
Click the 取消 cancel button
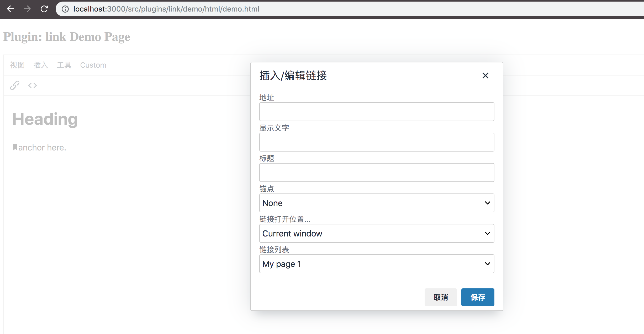tap(441, 297)
